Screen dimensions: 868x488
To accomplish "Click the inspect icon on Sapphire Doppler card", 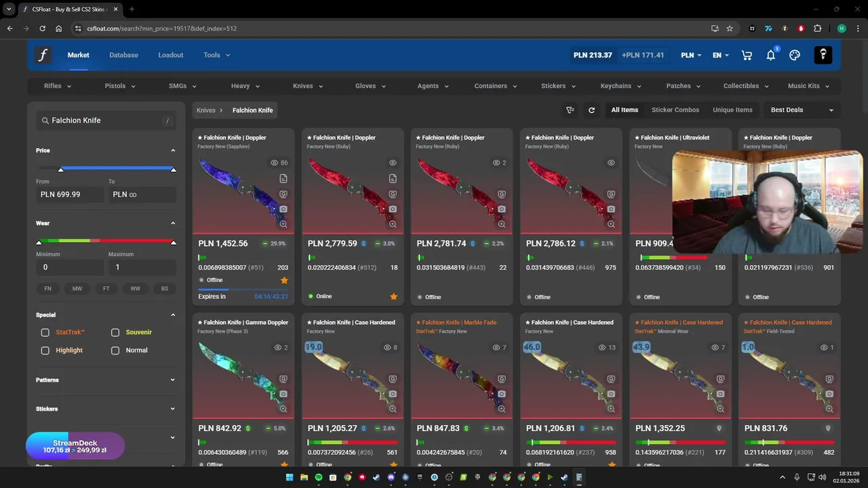I will [283, 195].
